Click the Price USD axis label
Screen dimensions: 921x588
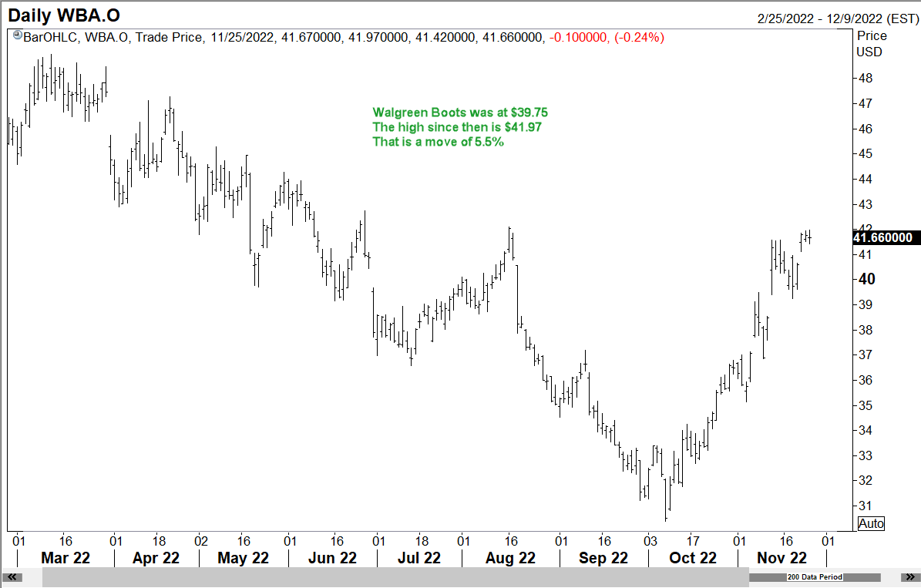(871, 44)
